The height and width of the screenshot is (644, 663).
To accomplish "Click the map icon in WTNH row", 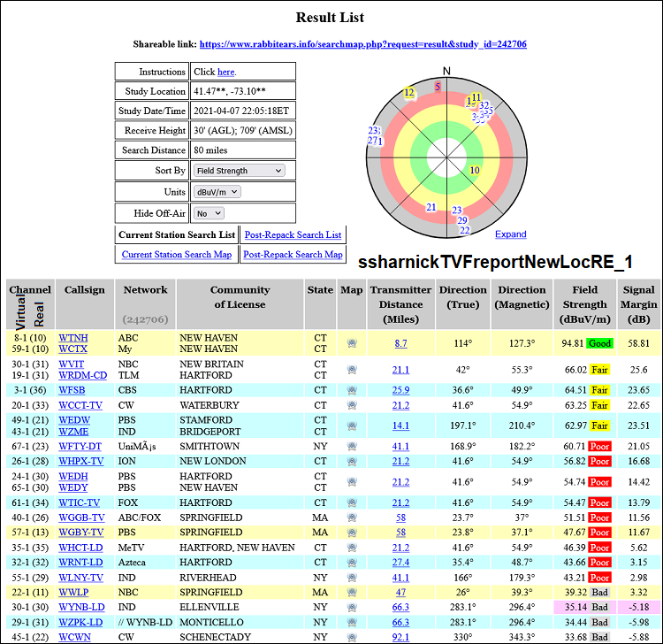I will [352, 343].
